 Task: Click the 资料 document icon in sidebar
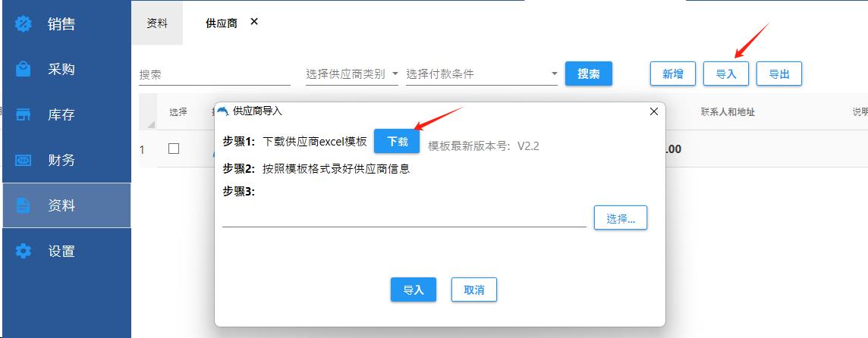24,206
